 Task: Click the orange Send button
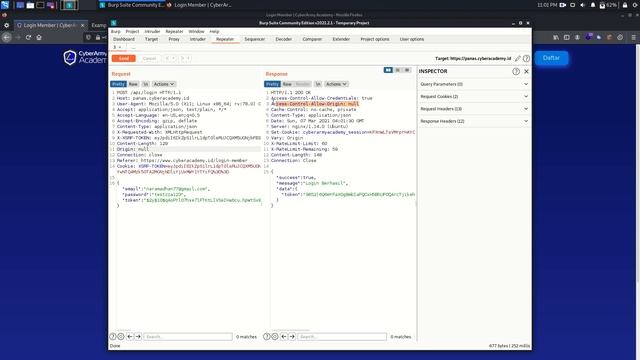(x=124, y=58)
